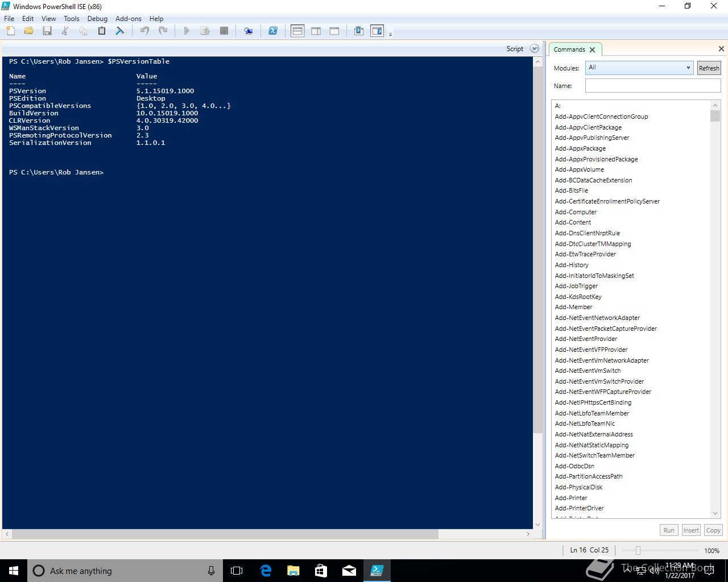
Task: Click the command Name input field
Action: click(652, 86)
